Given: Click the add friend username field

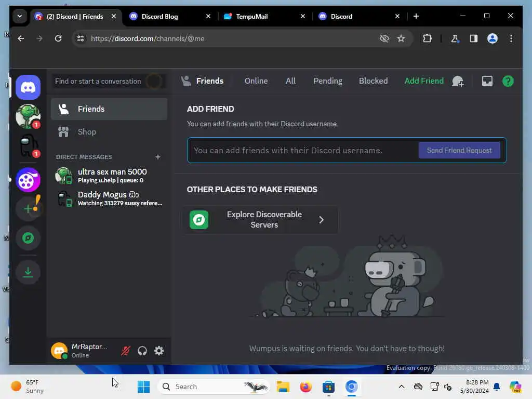Looking at the screenshot, I should coord(303,150).
